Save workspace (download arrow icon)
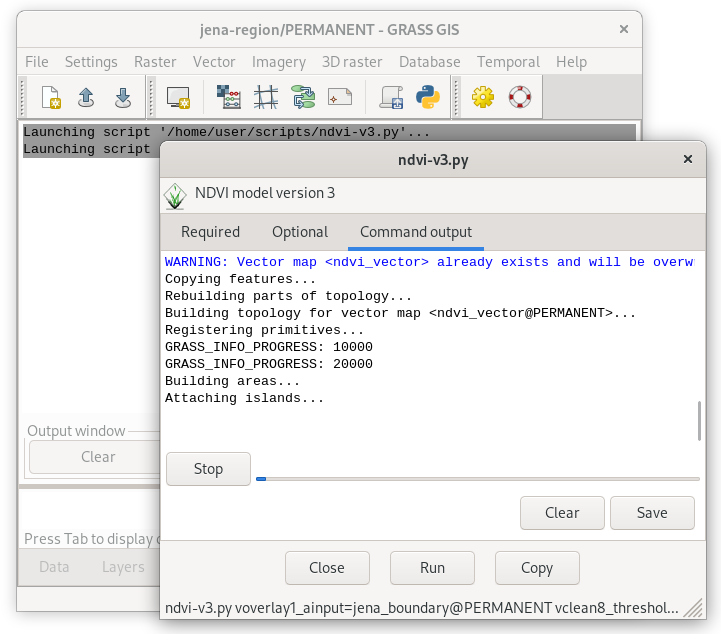 click(123, 97)
